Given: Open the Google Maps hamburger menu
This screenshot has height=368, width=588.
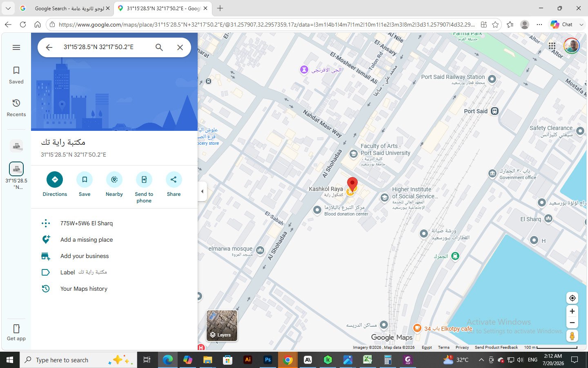Looking at the screenshot, I should pyautogui.click(x=16, y=47).
